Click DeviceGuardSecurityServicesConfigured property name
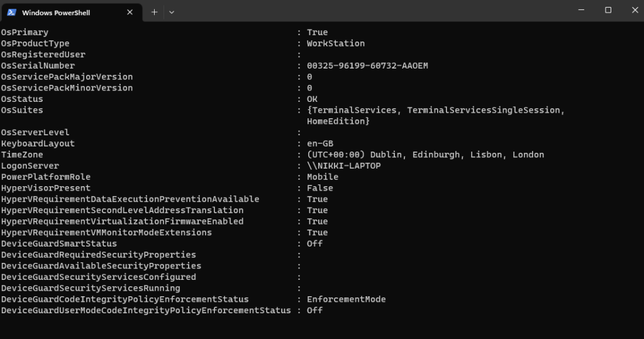 (99, 277)
